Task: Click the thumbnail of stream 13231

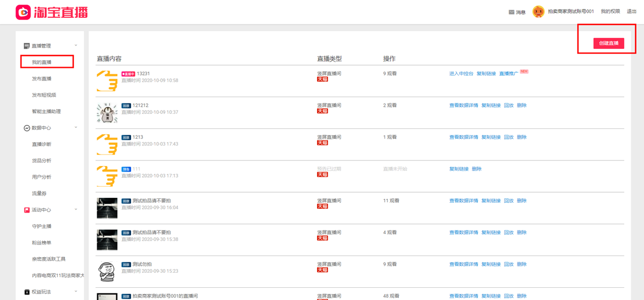Action: coord(107,81)
